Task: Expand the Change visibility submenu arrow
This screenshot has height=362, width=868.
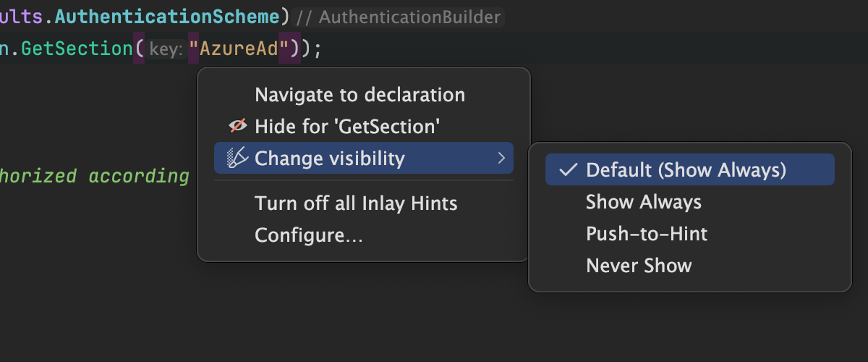Action: click(x=501, y=158)
